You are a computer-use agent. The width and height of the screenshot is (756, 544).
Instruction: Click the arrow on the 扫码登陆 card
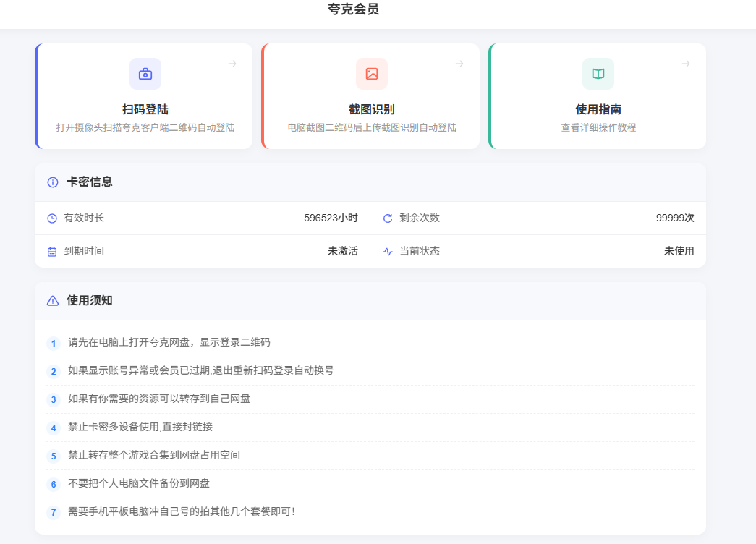pyautogui.click(x=232, y=64)
